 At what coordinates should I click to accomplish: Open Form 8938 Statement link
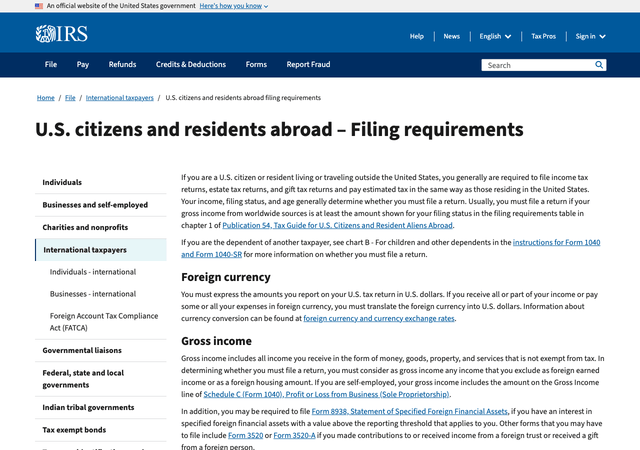(x=409, y=412)
